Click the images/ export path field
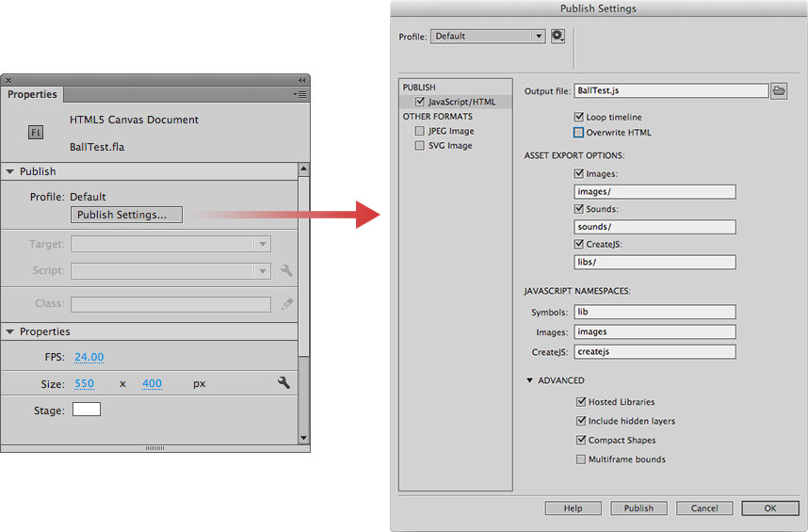808x532 pixels. tap(654, 191)
